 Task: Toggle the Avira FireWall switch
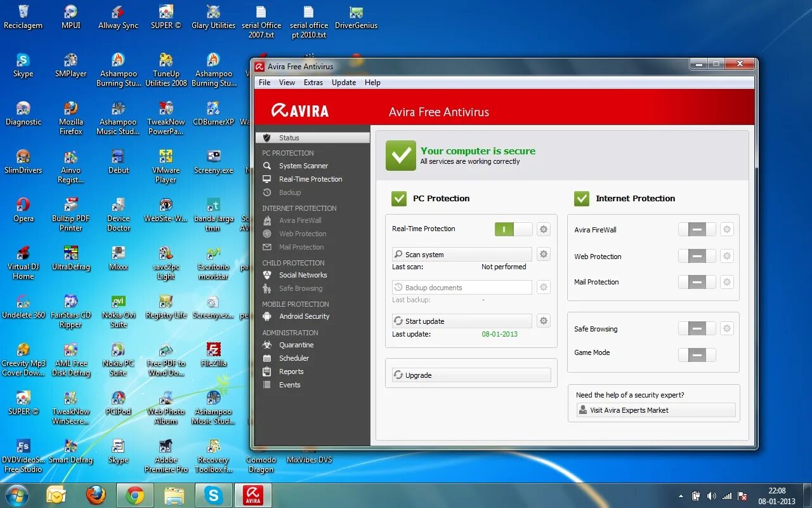(x=697, y=230)
